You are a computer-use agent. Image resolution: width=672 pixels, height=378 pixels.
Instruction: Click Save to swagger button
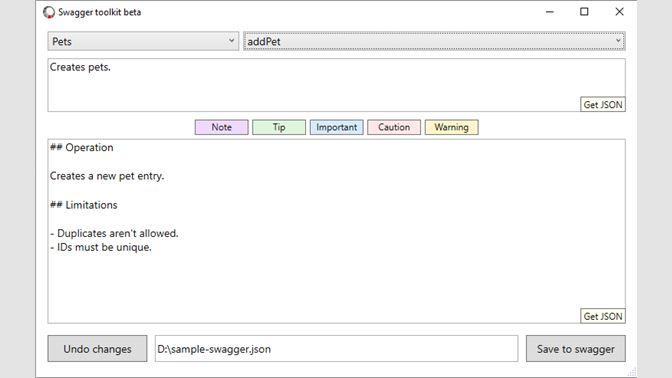(x=576, y=349)
